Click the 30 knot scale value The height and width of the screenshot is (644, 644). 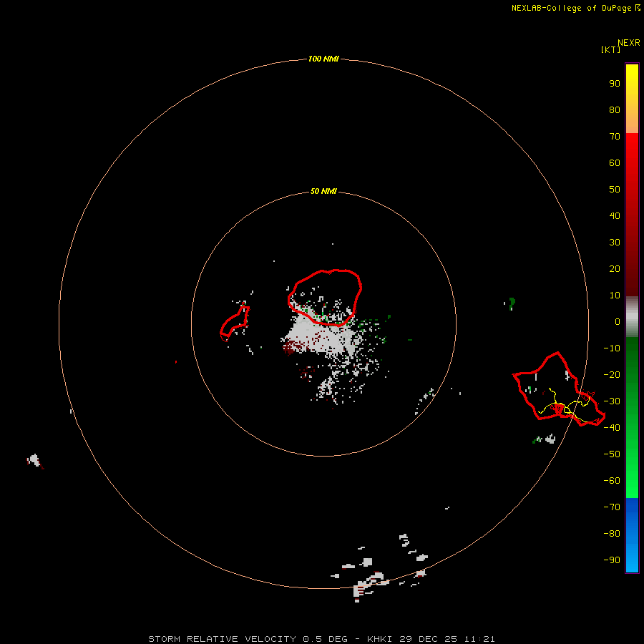coord(615,243)
